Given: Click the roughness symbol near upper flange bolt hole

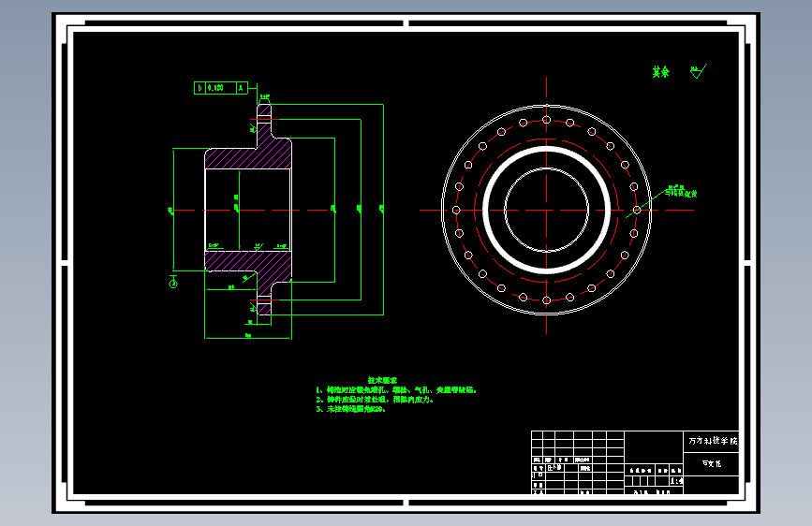Looking at the screenshot, I should pyautogui.click(x=253, y=127).
